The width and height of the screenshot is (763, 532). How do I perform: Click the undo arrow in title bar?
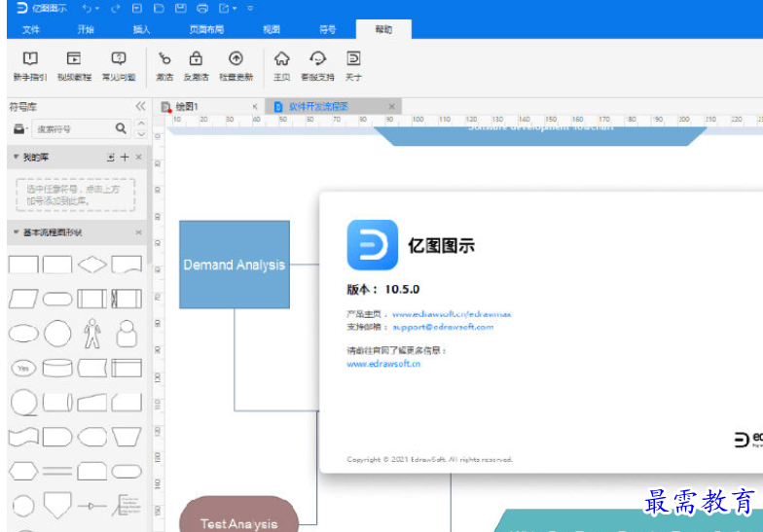tap(87, 8)
